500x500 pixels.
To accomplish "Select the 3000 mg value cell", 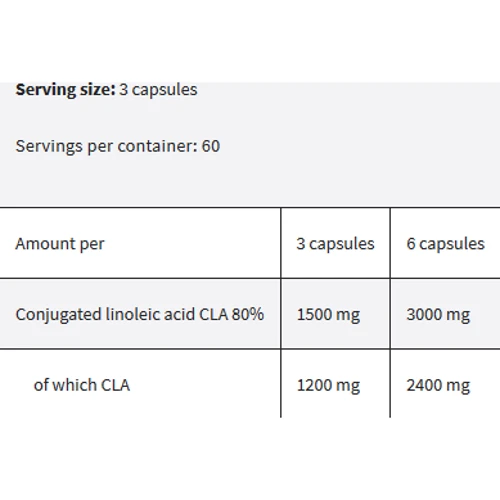I will (x=445, y=314).
